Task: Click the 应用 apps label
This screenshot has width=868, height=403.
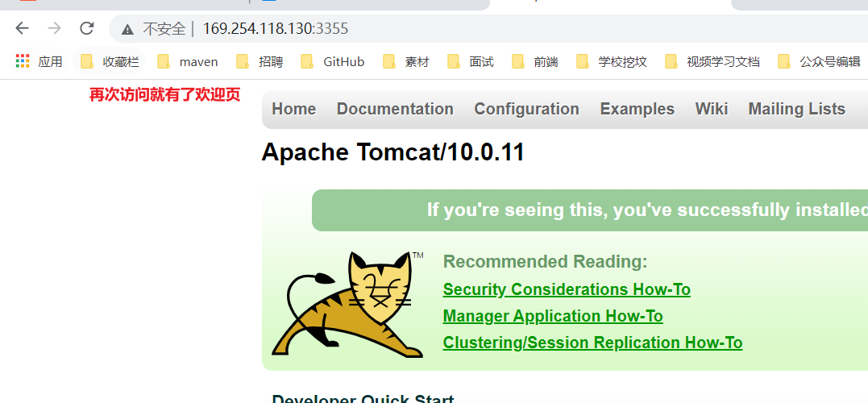Action: pos(51,61)
